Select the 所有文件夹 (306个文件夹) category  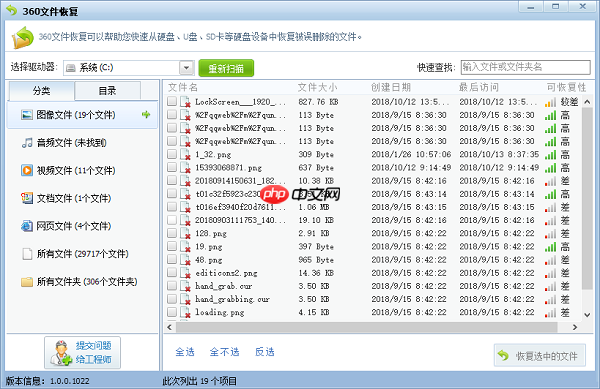82,282
